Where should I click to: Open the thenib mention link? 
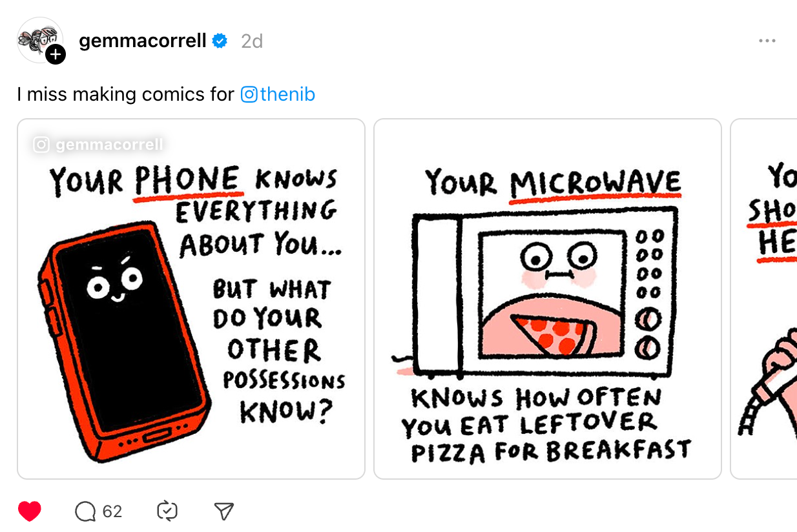point(287,94)
